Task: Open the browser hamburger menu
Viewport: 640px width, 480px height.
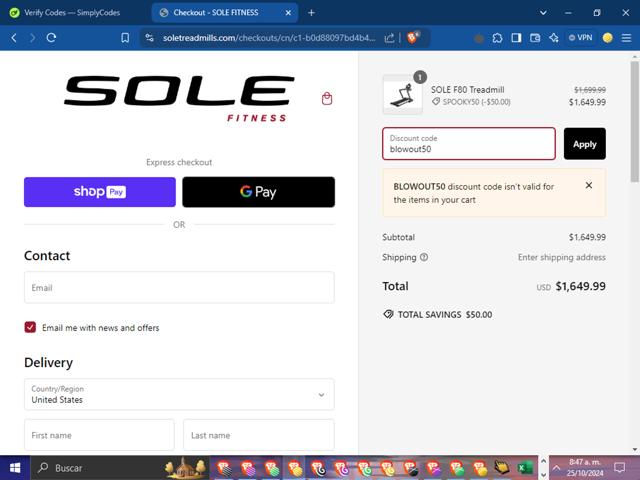Action: coord(627,38)
